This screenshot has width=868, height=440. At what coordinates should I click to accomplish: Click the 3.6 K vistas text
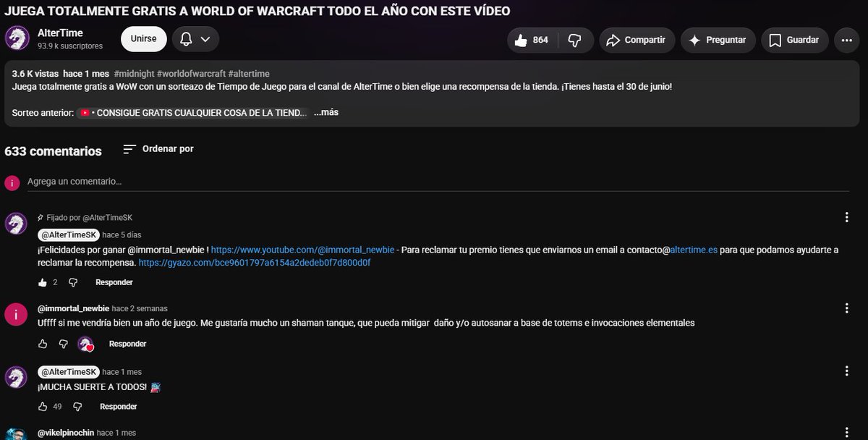pyautogui.click(x=35, y=74)
